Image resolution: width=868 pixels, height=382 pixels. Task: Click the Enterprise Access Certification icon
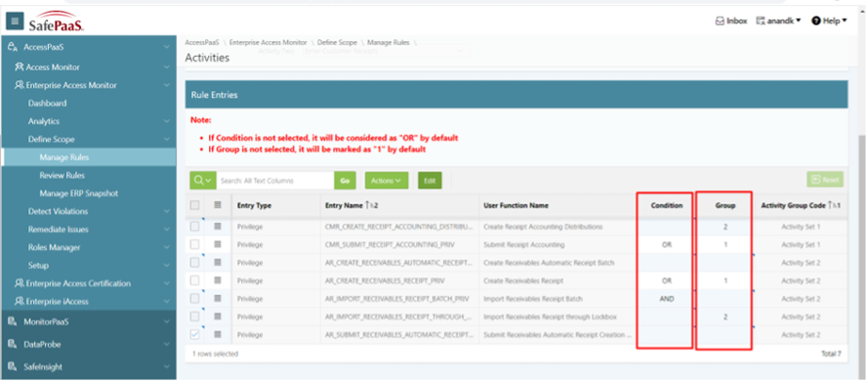(x=20, y=283)
